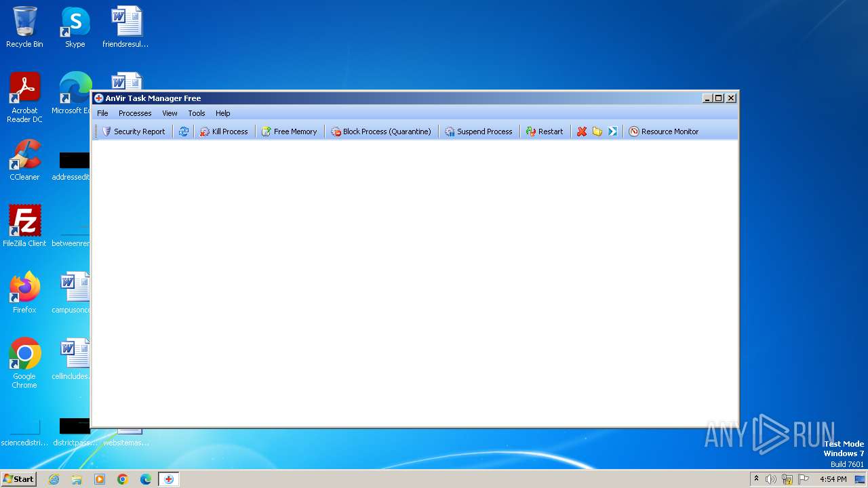Open Resource Monitor from toolbar
The image size is (868, 488).
point(664,131)
